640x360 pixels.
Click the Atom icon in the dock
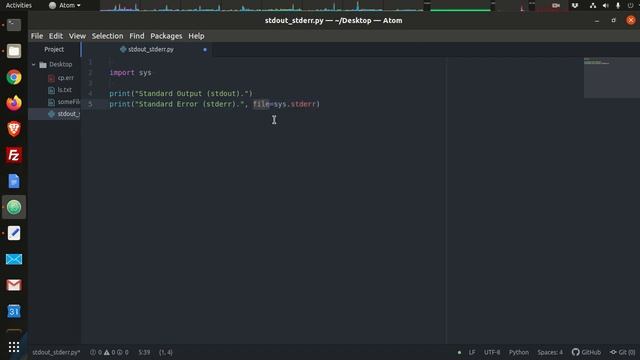tap(14, 207)
